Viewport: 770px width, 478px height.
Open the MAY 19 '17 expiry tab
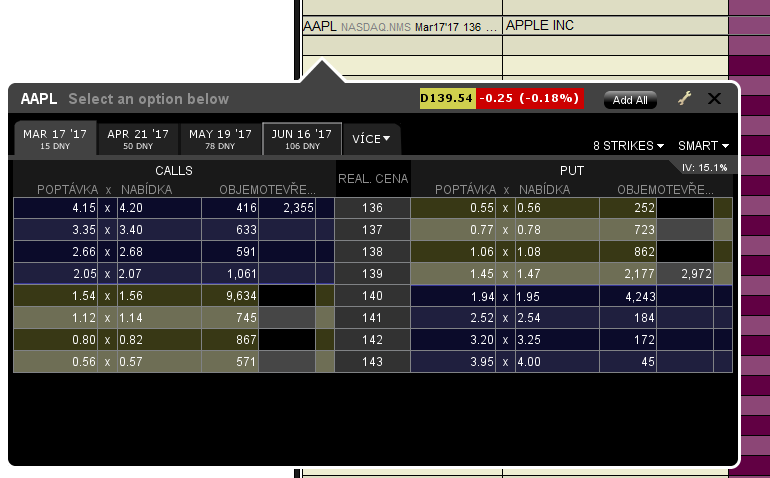(220, 139)
